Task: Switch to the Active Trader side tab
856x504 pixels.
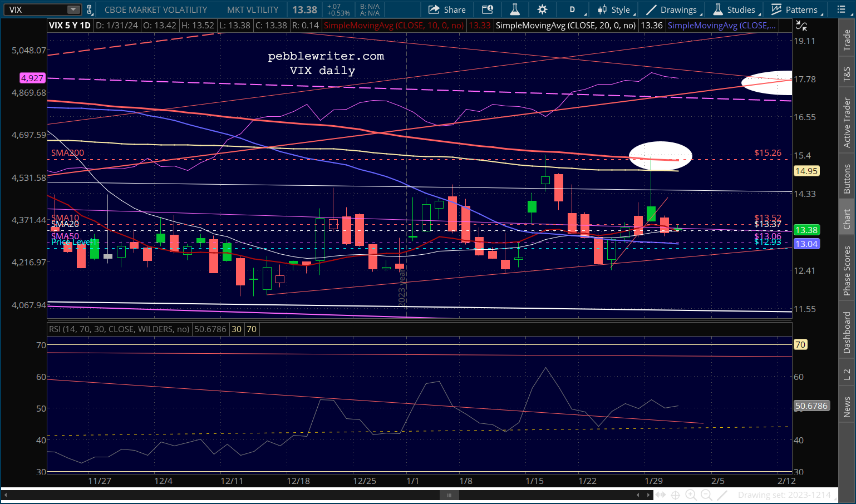Action: coord(847,122)
